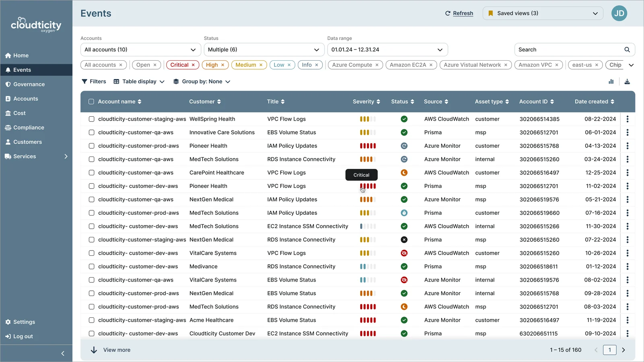Open the Table display dropdown

tap(139, 82)
